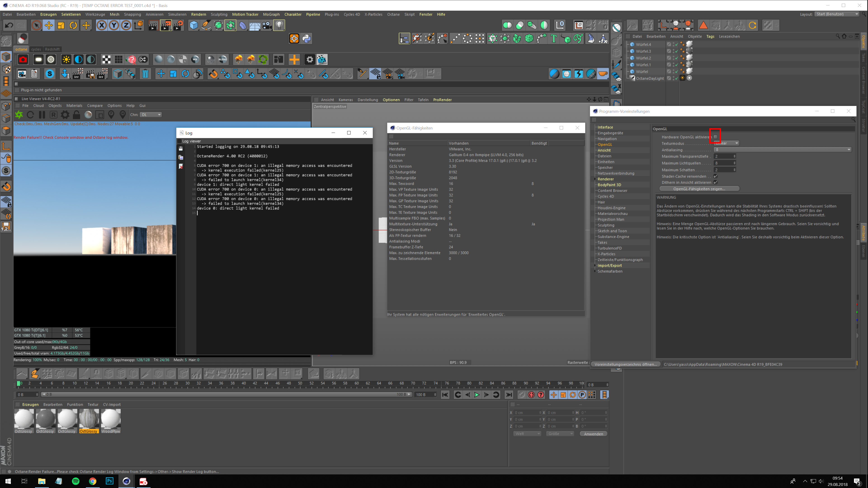Switch to the Redshift tab
The image size is (868, 488).
coord(52,49)
